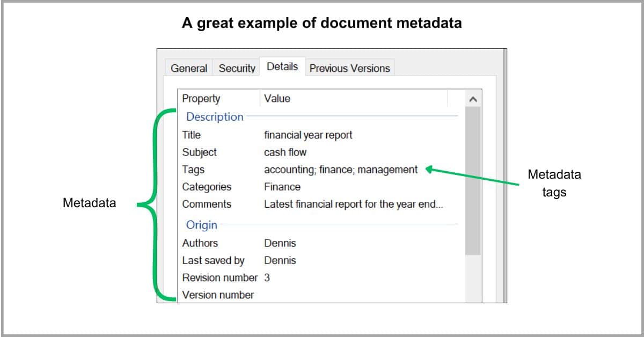Click the Value column header
This screenshot has height=337, width=644.
[354, 98]
